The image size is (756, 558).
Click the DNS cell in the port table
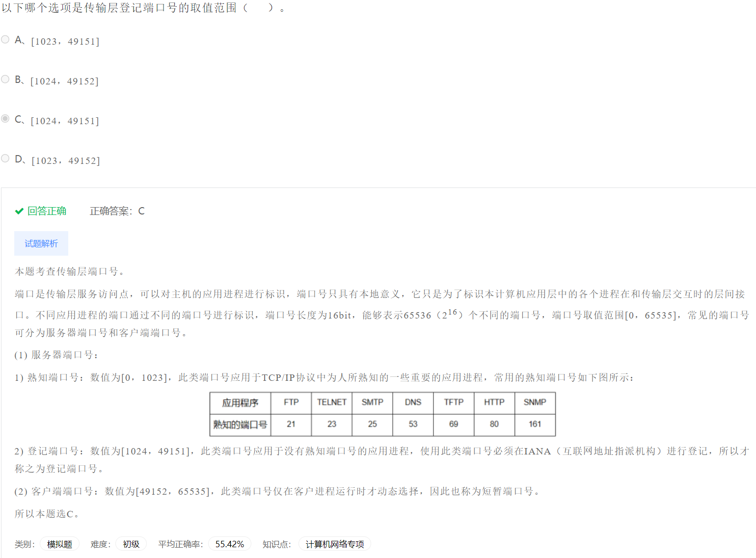coord(413,402)
